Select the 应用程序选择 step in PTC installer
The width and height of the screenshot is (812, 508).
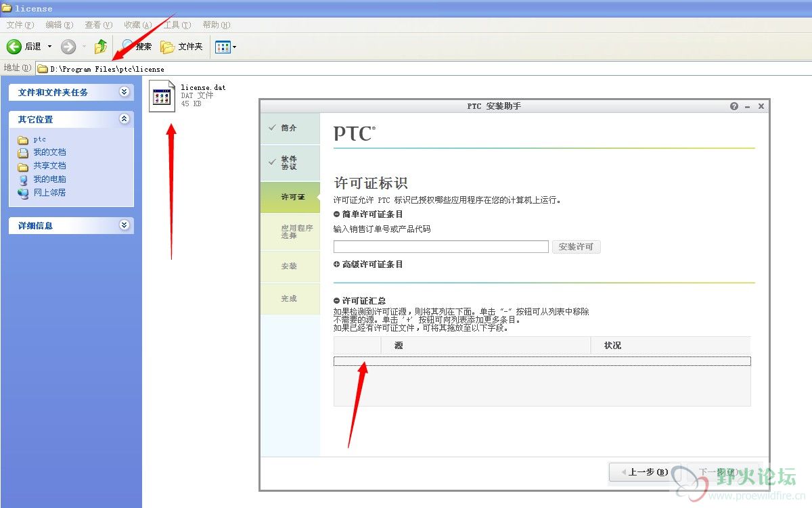290,231
